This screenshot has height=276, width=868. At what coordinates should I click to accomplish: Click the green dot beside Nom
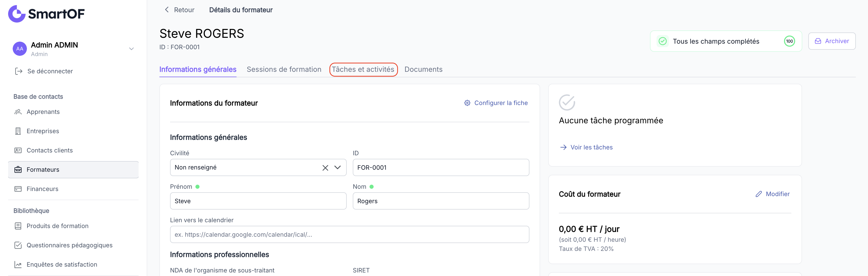point(371,187)
